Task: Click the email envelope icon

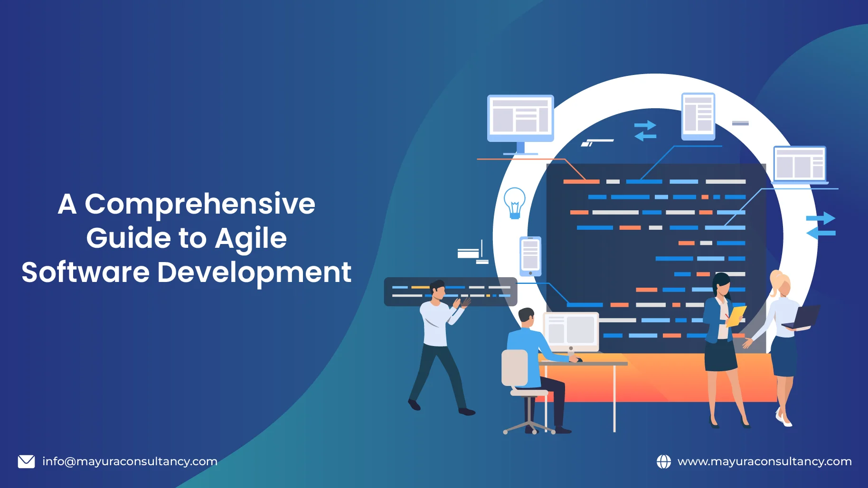Action: pyautogui.click(x=27, y=461)
